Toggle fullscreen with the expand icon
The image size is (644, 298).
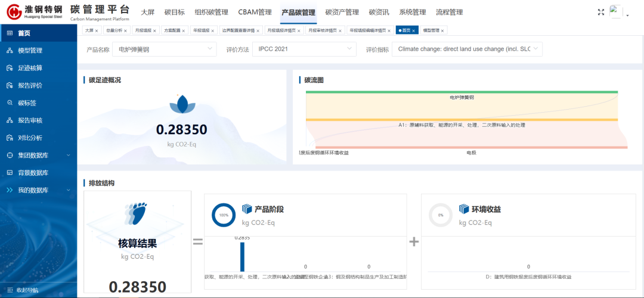pos(601,13)
